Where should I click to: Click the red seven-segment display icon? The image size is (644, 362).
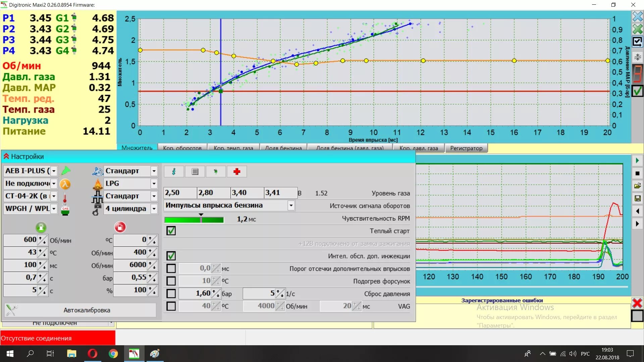pos(637,73)
